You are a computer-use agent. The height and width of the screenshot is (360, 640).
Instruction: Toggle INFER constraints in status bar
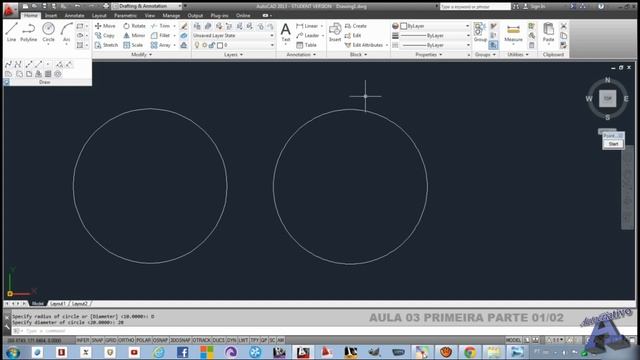pyautogui.click(x=82, y=340)
